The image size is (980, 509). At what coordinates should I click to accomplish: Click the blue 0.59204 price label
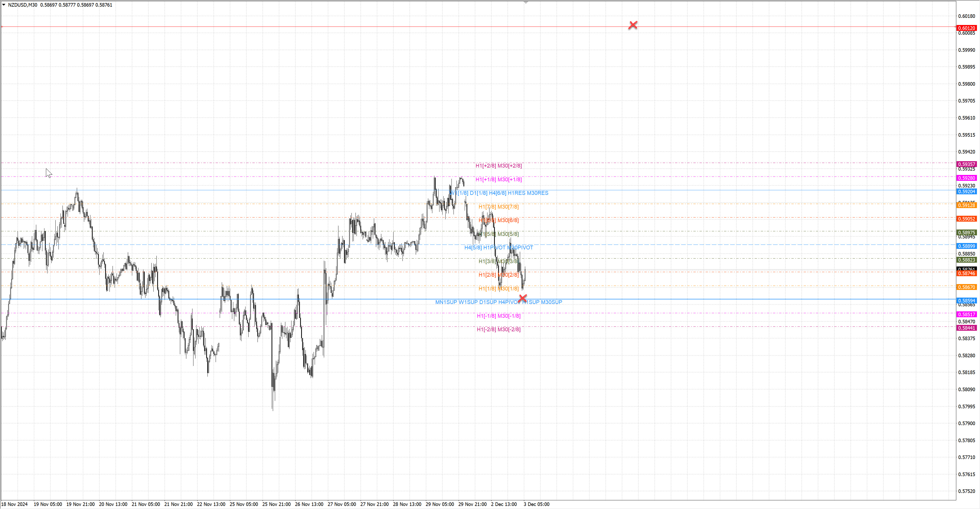(966, 192)
